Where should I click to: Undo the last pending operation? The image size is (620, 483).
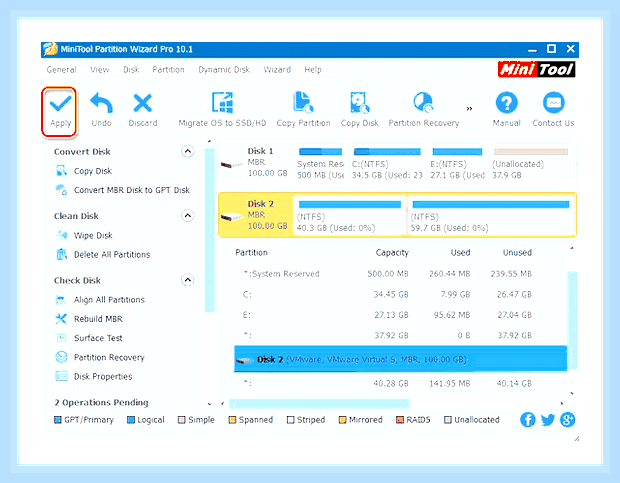pyautogui.click(x=101, y=110)
